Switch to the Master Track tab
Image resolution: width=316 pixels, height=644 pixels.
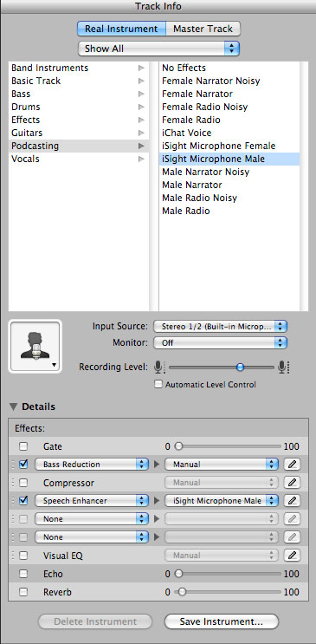coord(203,29)
